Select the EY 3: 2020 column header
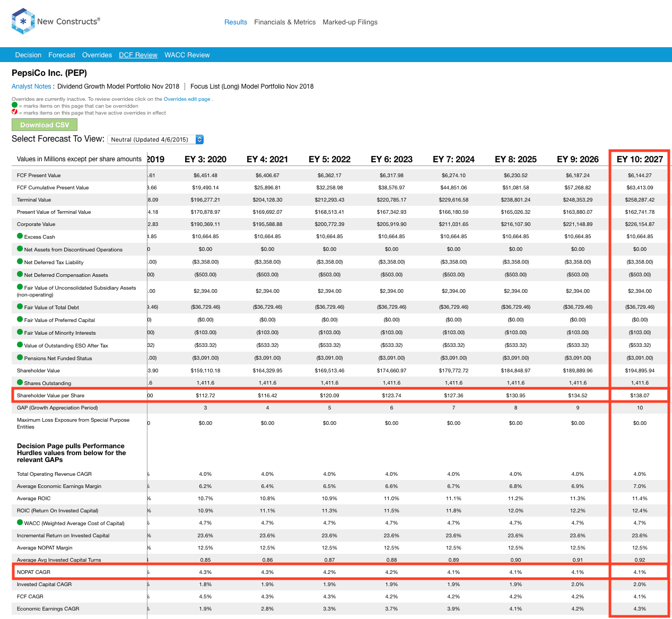Image resolution: width=672 pixels, height=619 pixels. [x=205, y=159]
